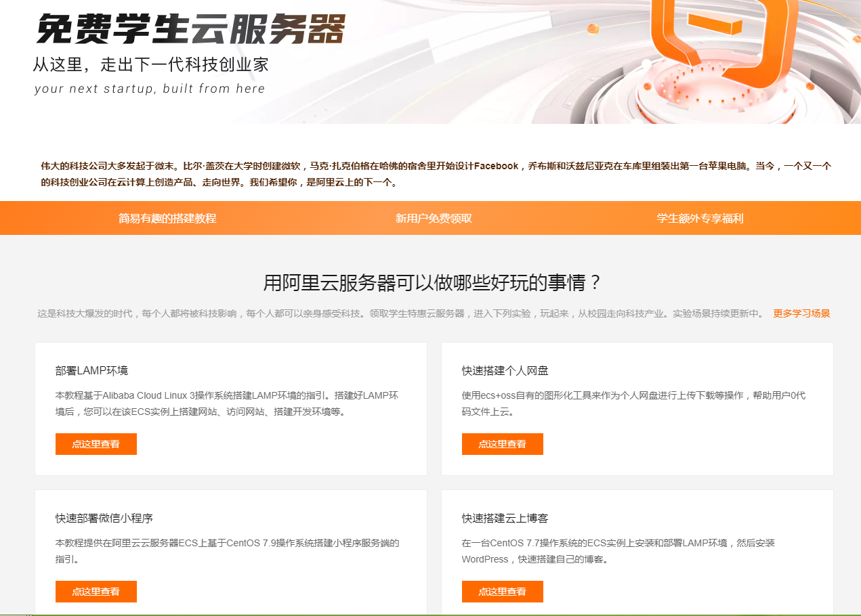Click the 免费学生云服务器 banner headline
861x616 pixels.
click(190, 28)
